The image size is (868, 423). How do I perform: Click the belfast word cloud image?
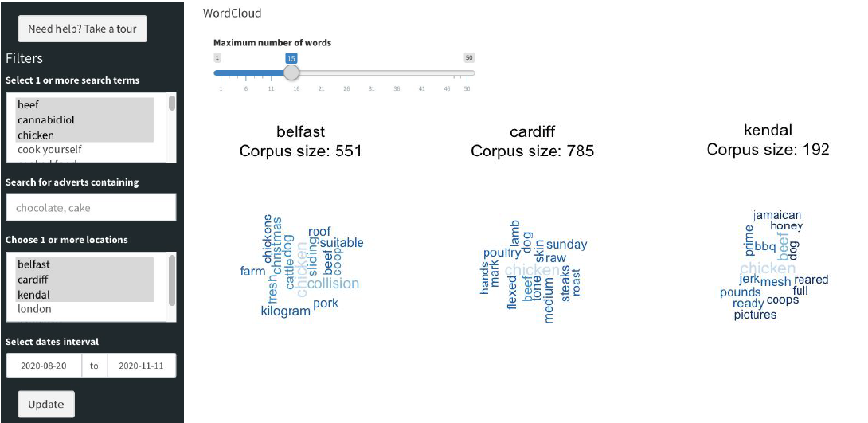[301, 265]
